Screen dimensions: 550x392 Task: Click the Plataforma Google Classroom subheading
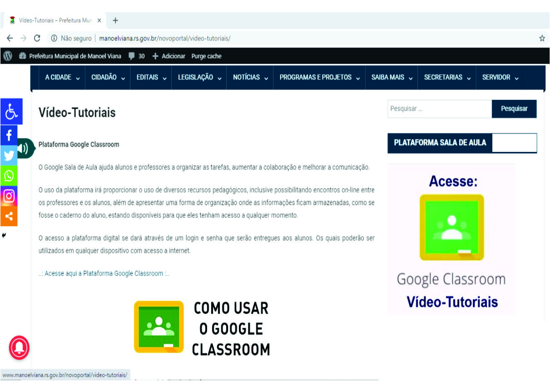click(x=79, y=144)
